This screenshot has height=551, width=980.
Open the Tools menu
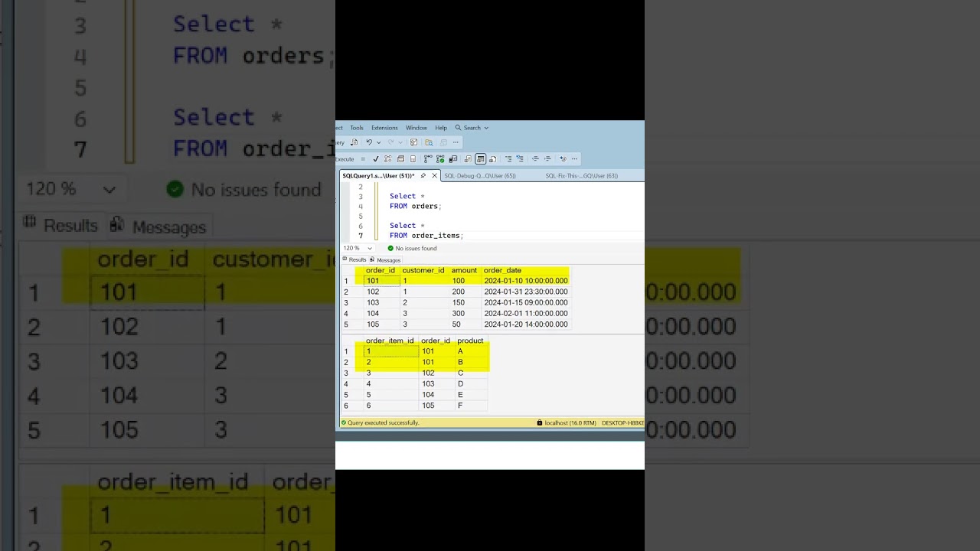(357, 128)
